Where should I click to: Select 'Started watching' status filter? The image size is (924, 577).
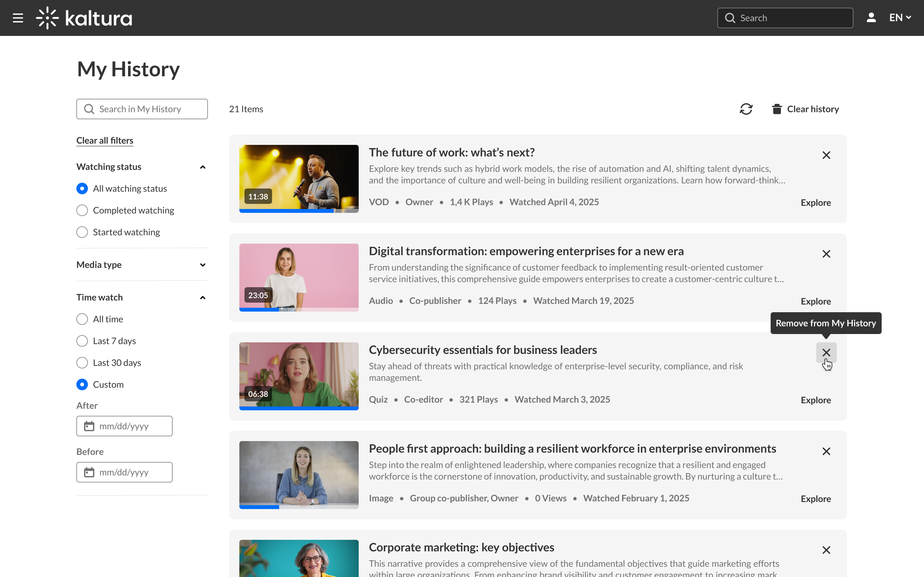point(82,232)
